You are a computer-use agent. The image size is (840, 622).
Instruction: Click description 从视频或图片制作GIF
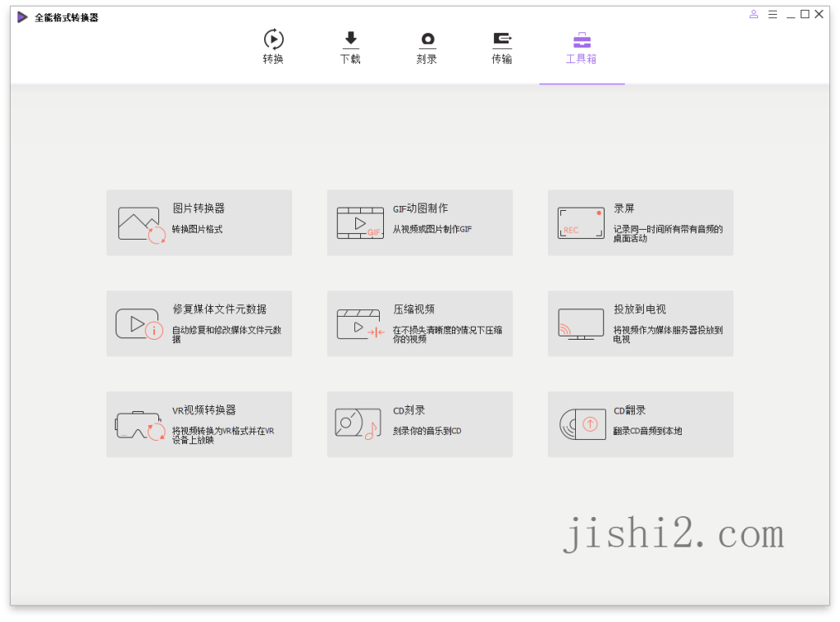point(432,229)
